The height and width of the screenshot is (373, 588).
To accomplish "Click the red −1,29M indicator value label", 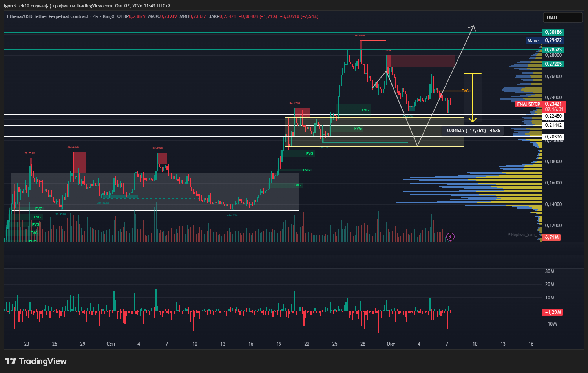I will (x=553, y=312).
